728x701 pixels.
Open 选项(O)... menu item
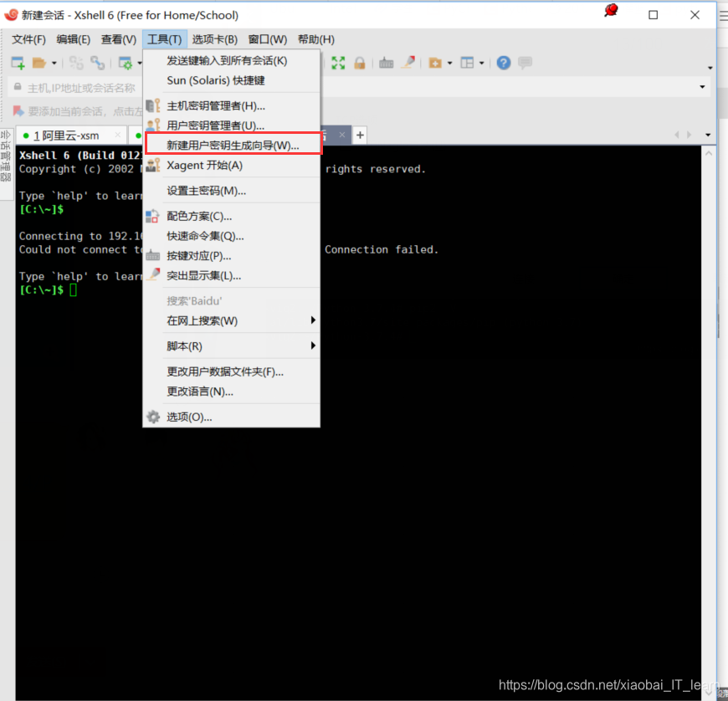(231, 417)
